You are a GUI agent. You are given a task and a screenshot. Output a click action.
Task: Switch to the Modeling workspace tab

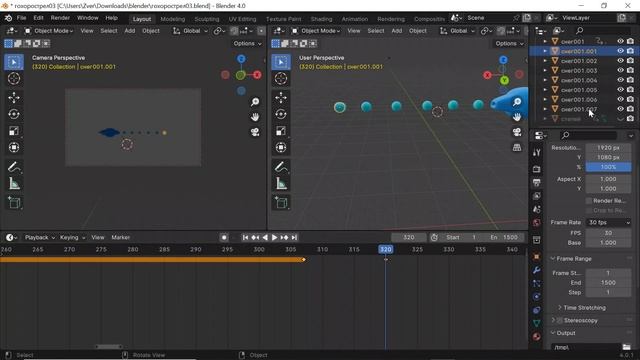pos(172,19)
